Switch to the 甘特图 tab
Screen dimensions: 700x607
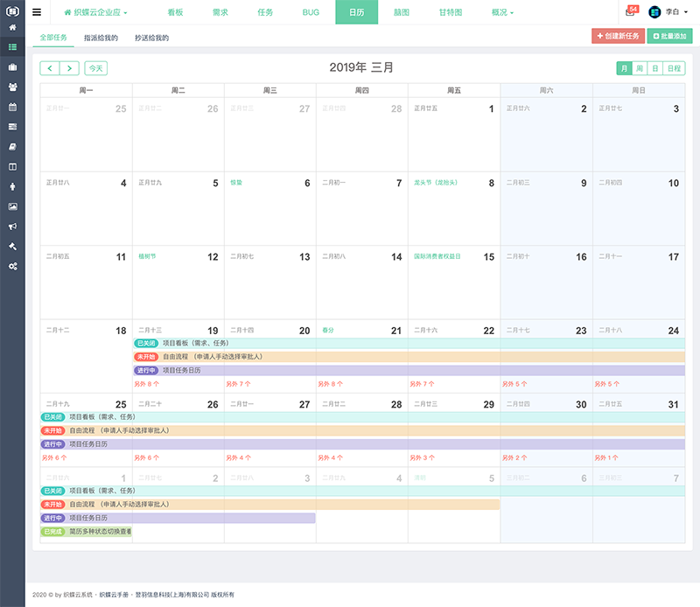451,13
